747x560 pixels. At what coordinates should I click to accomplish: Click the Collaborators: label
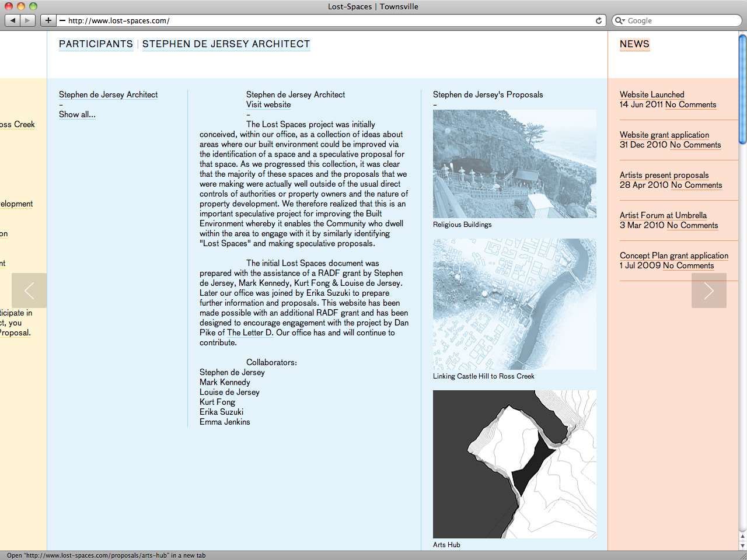click(271, 362)
